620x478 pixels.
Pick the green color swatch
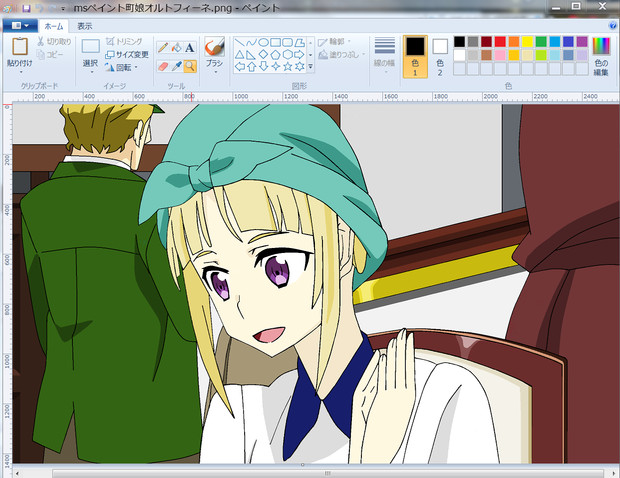pos(541,42)
